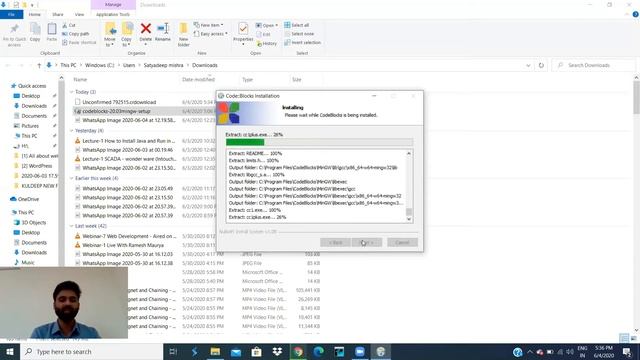
Task: Open Dropbox from the taskbar
Action: click(x=277, y=351)
